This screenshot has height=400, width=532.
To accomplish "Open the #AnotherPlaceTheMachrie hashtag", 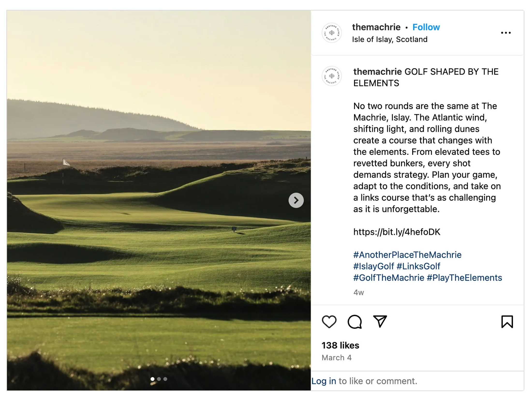I will [407, 255].
